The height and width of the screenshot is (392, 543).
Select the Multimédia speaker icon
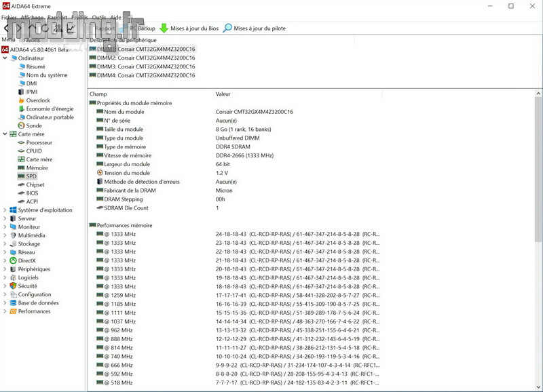(x=13, y=235)
